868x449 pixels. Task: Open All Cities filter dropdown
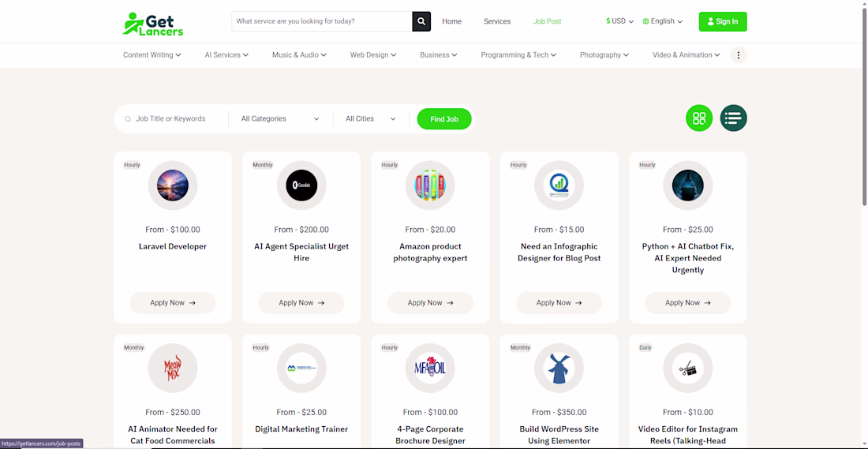click(x=371, y=118)
